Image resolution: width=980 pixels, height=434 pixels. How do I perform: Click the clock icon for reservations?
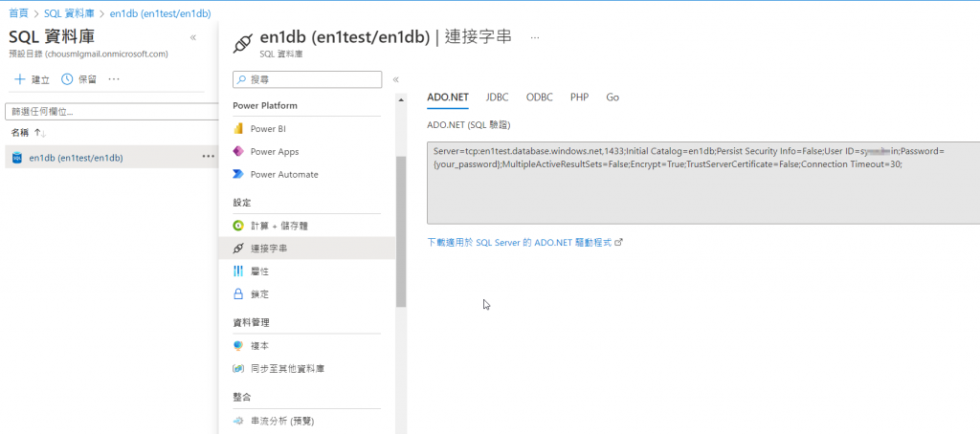[67, 79]
